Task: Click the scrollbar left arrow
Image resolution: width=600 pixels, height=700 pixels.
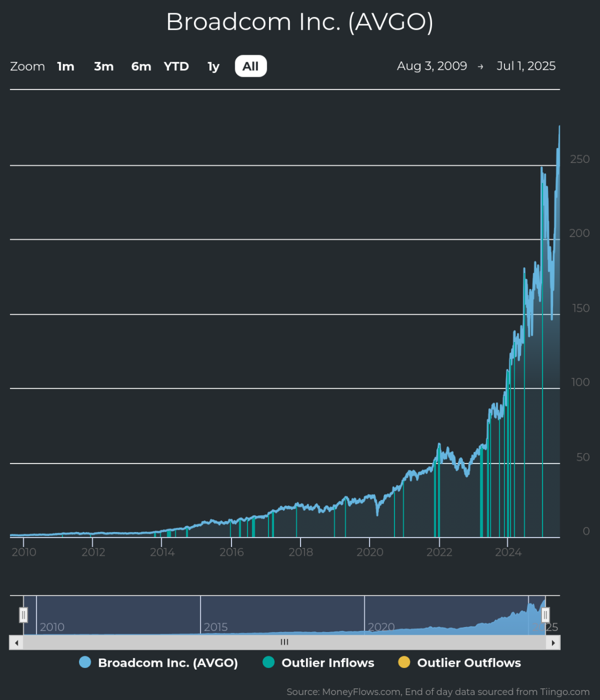Action: 17,643
